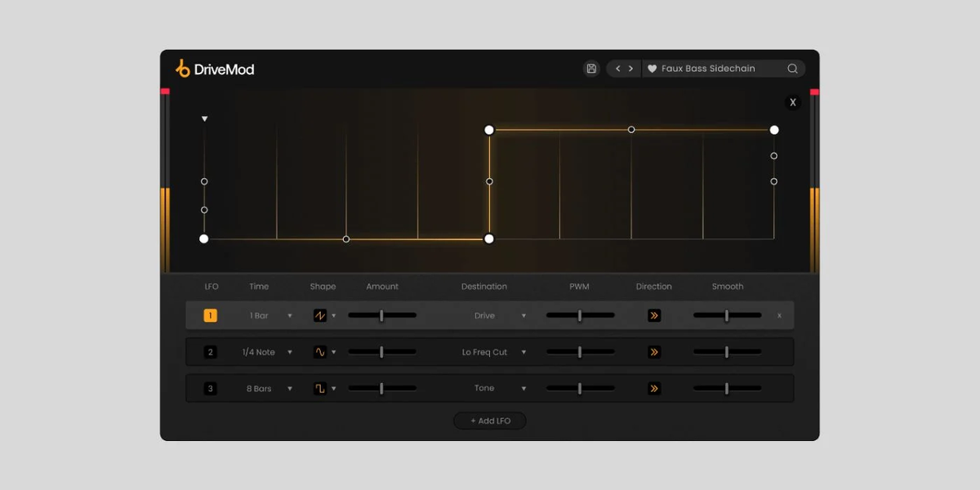This screenshot has width=980, height=490.
Task: Select the sawtooth shape icon for LFO 1
Action: tap(320, 315)
